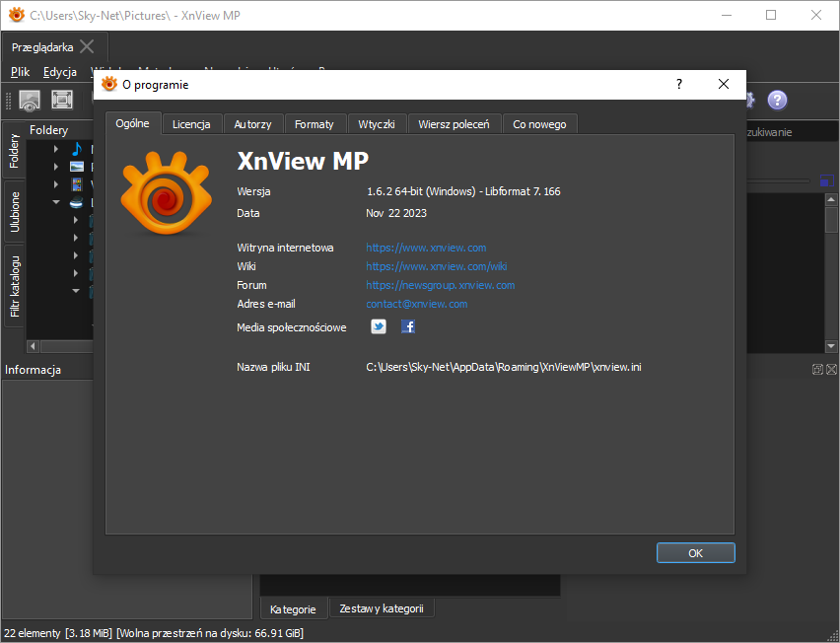Click the folder tree scroll left arrow
The image size is (840, 643).
coord(33,347)
